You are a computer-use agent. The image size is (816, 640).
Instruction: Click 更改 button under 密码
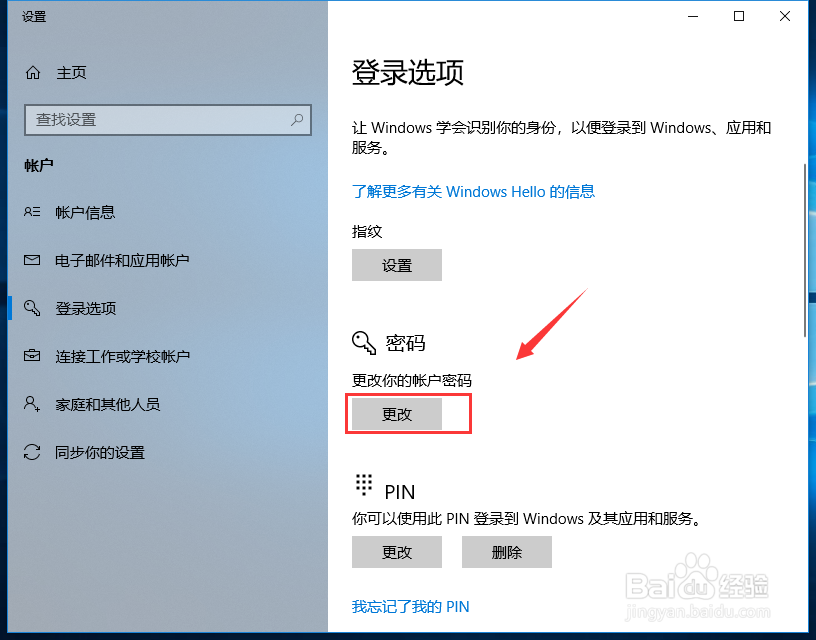[x=397, y=414]
